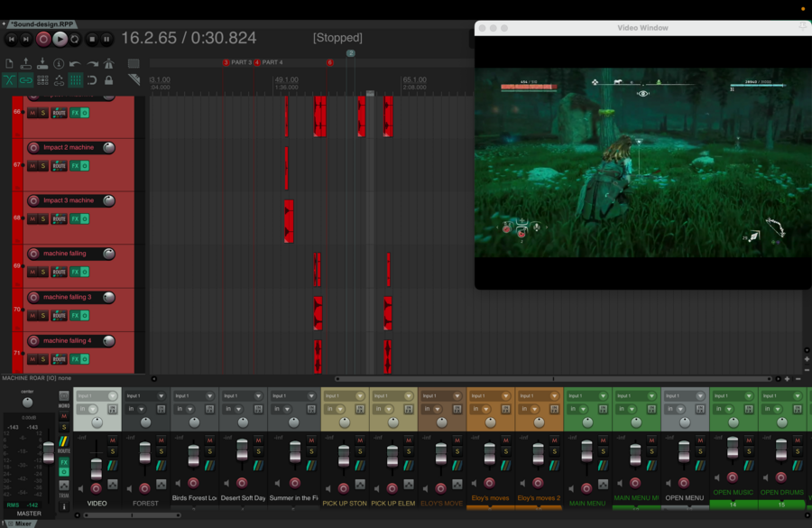Click ROUTE button on machine falling track
The height and width of the screenshot is (528, 812).
[59, 272]
